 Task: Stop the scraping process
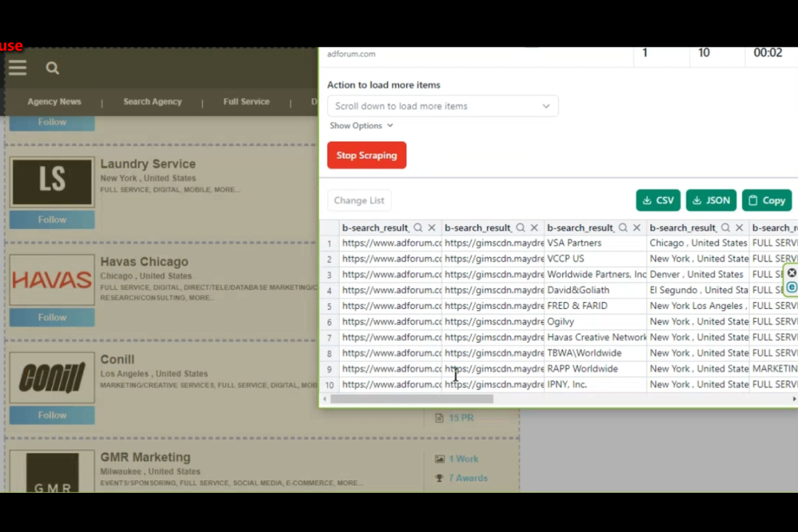[366, 155]
